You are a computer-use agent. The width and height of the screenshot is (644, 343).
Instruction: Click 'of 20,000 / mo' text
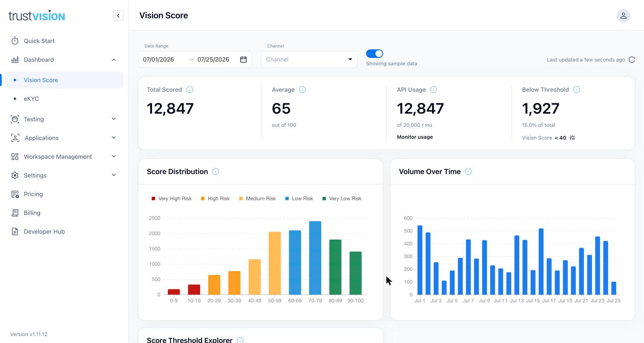tap(414, 125)
